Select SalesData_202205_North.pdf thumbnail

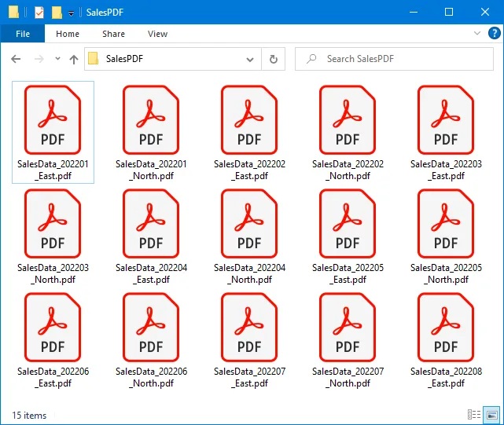pos(446,223)
